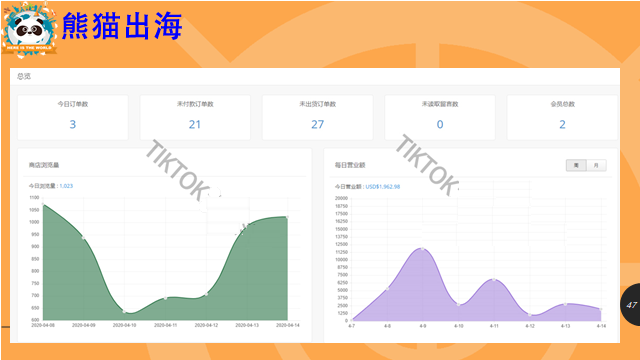Viewport: 640px width, 360px height.
Task: Select the 4-11 point on revenue chart
Action: coord(494,280)
